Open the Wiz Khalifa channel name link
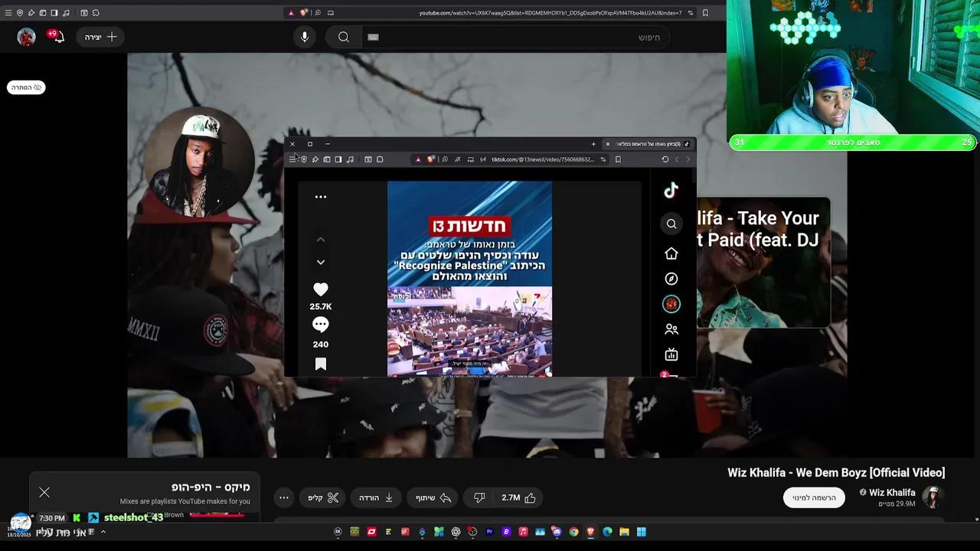The image size is (980, 551). point(892,492)
